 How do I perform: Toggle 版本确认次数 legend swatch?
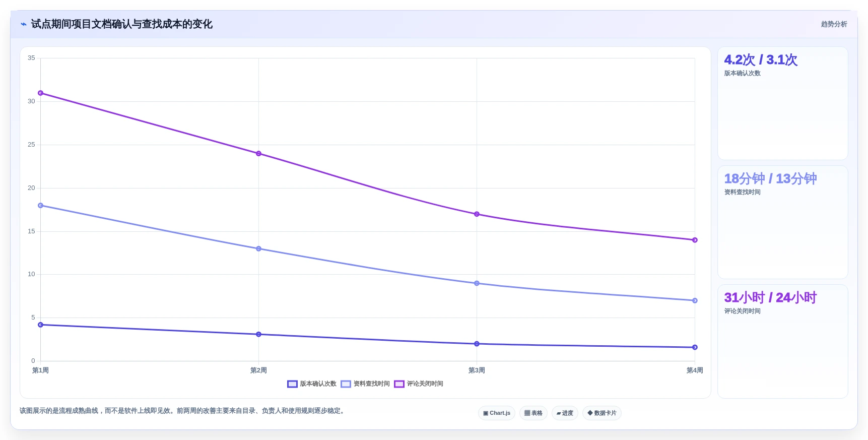(292, 384)
